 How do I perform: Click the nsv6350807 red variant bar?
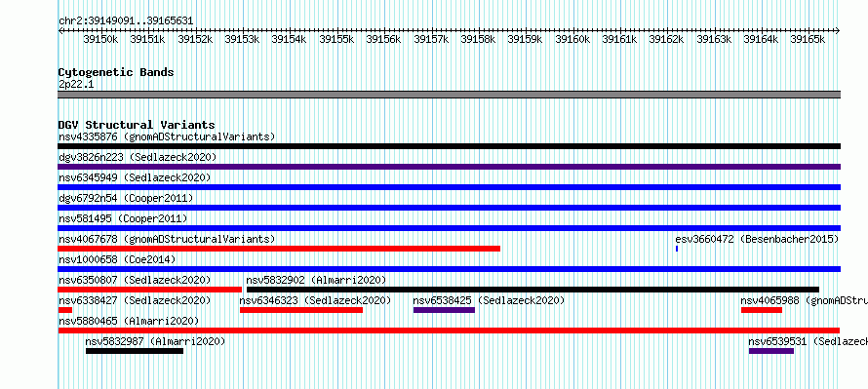tap(150, 290)
